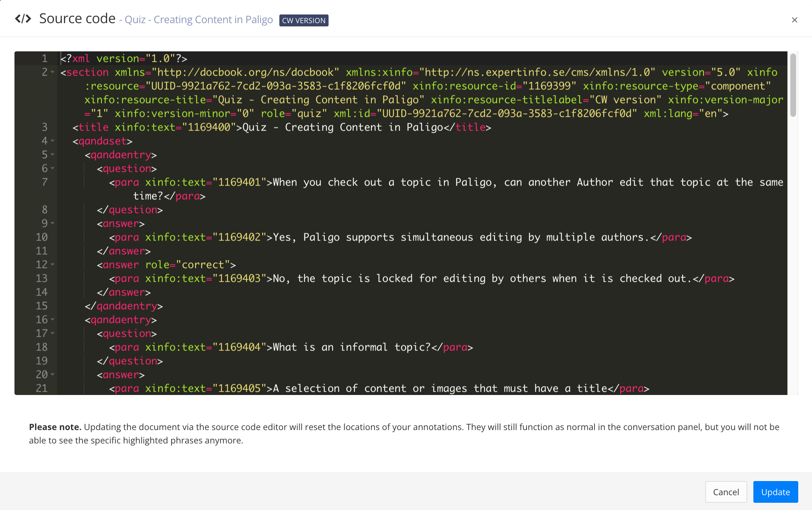Click the Cancel button
This screenshot has width=812, height=510.
click(726, 492)
